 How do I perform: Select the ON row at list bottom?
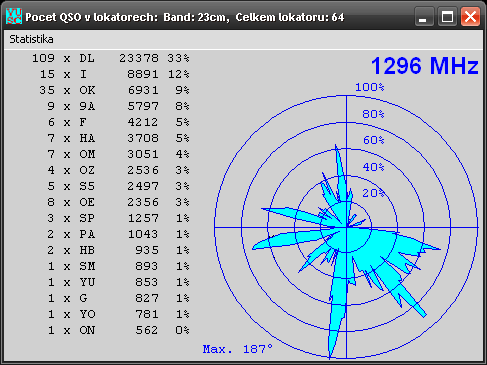[x=118, y=330]
